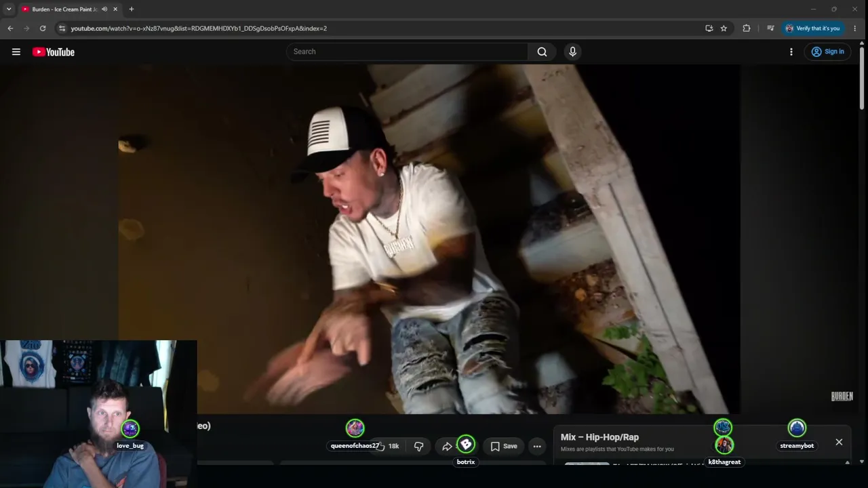View site information for youtube.com
This screenshot has height=488, width=868.
[x=62, y=28]
